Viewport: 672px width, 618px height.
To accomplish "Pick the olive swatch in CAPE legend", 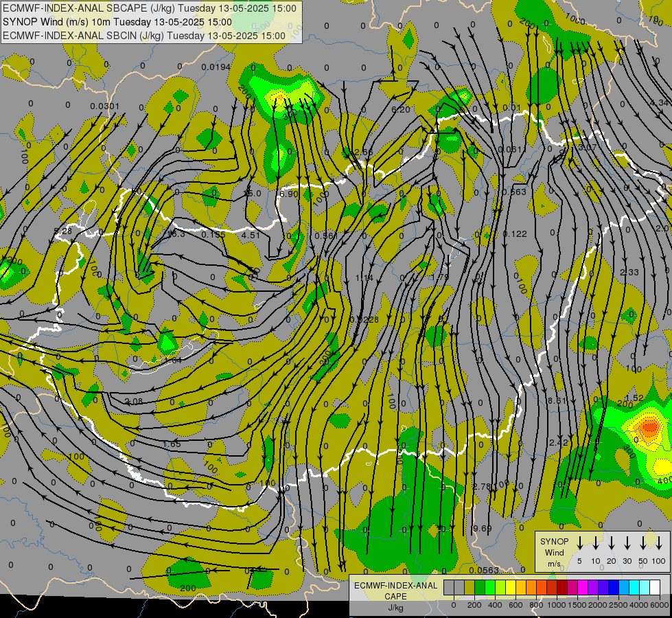I will pyautogui.click(x=470, y=587).
